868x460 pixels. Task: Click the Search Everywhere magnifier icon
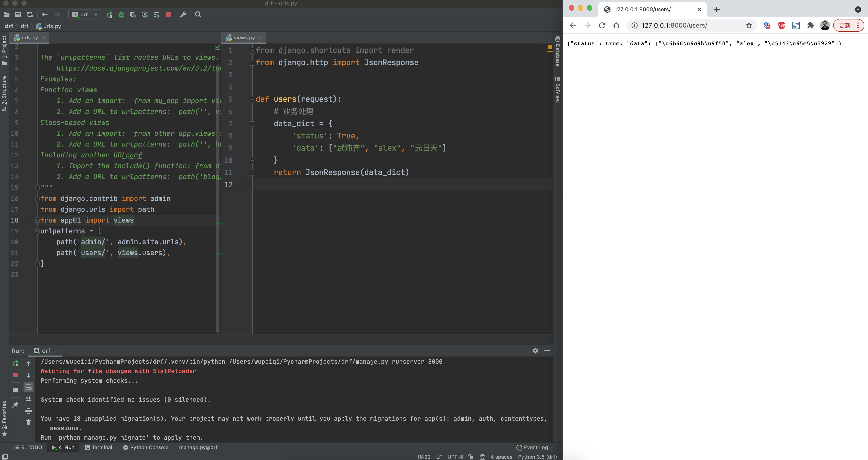pyautogui.click(x=198, y=14)
